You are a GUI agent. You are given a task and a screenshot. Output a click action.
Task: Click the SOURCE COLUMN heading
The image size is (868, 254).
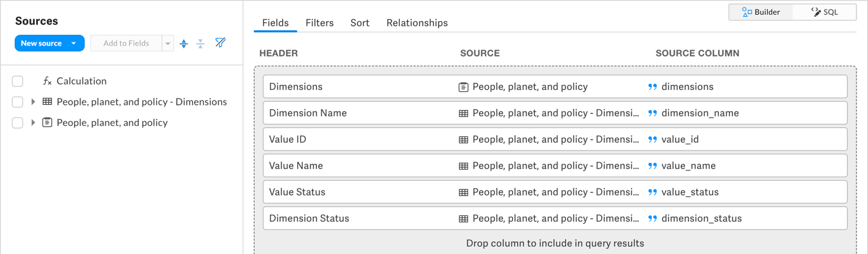[x=698, y=53]
